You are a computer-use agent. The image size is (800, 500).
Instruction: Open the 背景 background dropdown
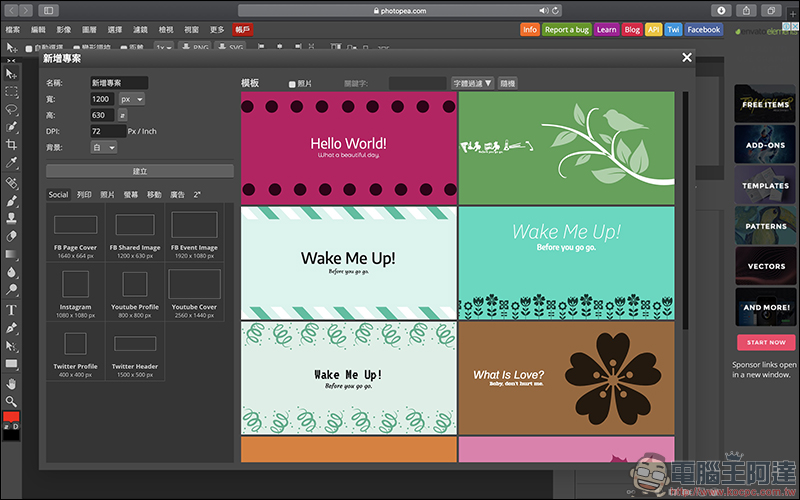coord(104,147)
